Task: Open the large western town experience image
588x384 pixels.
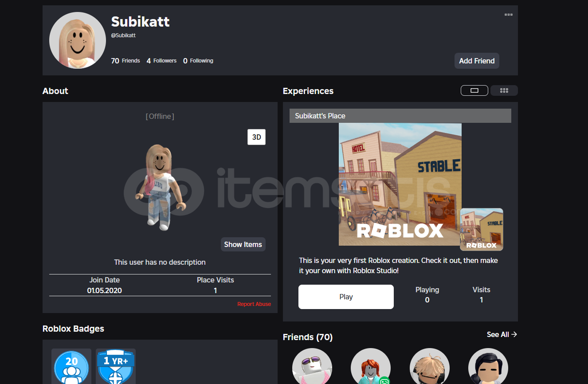Action: click(400, 184)
